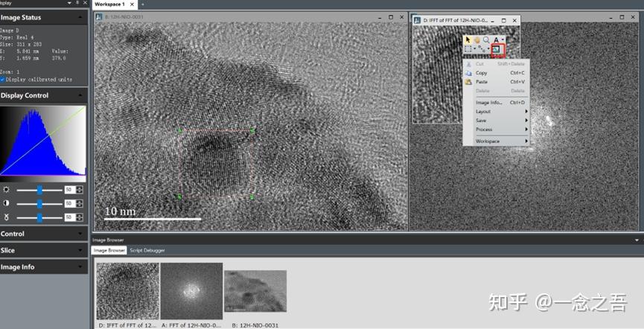This screenshot has height=329, width=644.
Task: Maximize the IFFT of FFT window
Action: [x=503, y=20]
